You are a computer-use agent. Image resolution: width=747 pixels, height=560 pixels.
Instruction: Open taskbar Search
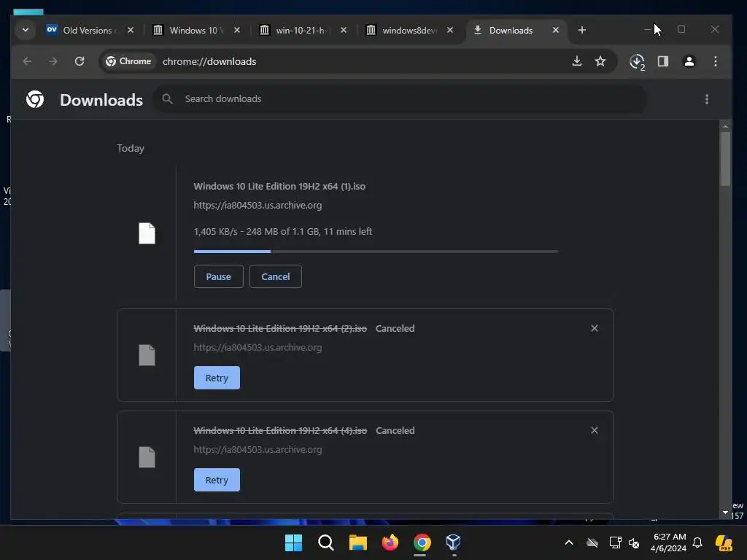tap(326, 542)
